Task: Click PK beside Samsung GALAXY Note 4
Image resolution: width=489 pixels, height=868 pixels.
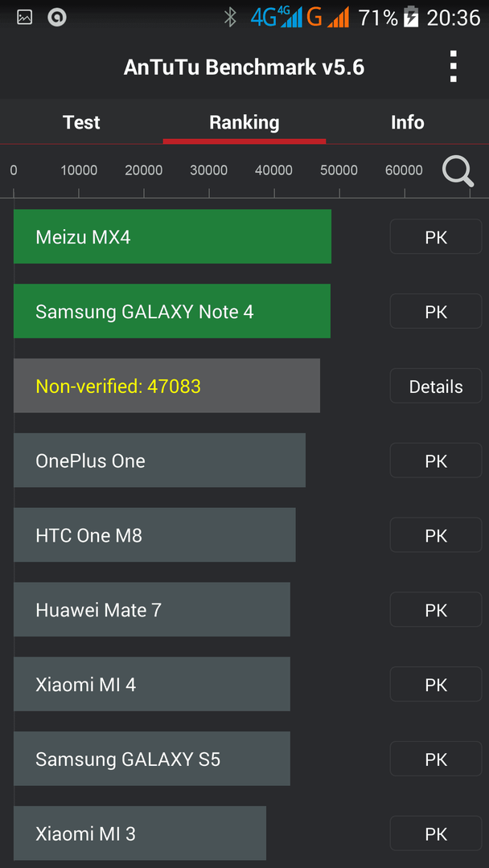Action: pyautogui.click(x=436, y=312)
